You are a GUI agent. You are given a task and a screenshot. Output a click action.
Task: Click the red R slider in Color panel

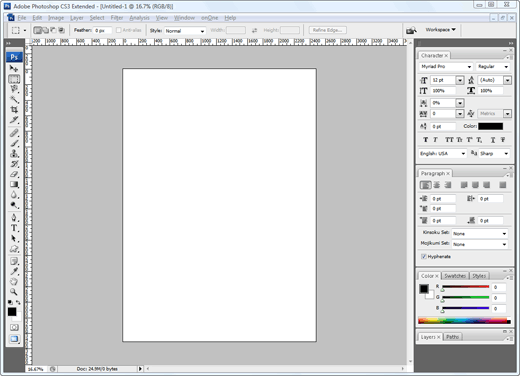[465, 287]
